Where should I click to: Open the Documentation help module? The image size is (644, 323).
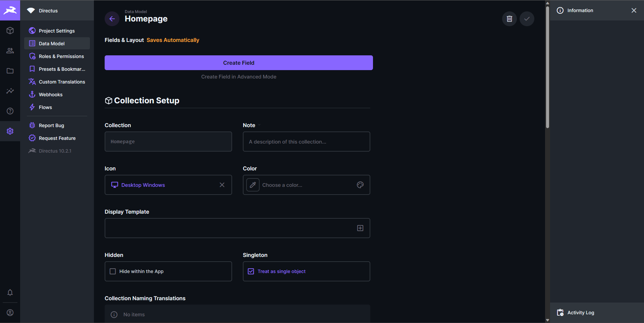(10, 111)
